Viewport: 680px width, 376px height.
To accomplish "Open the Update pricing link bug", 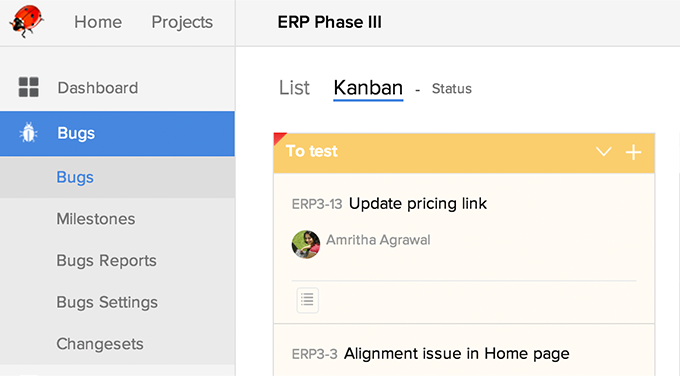I will [418, 203].
